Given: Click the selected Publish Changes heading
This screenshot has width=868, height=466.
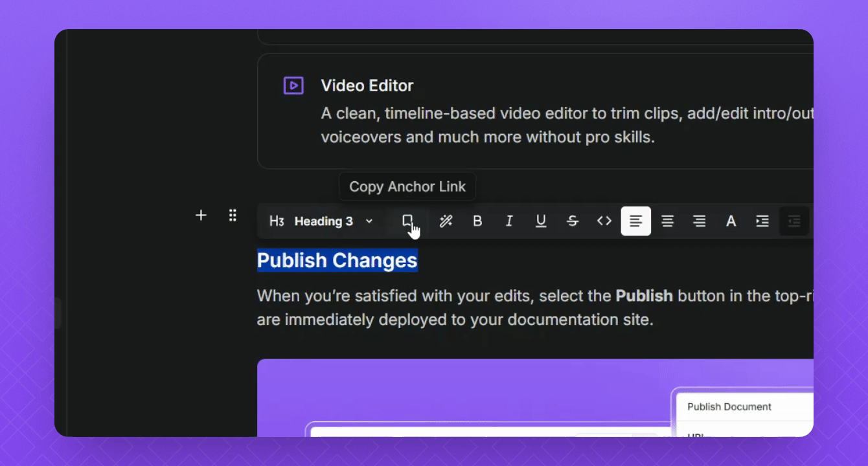Looking at the screenshot, I should (337, 260).
